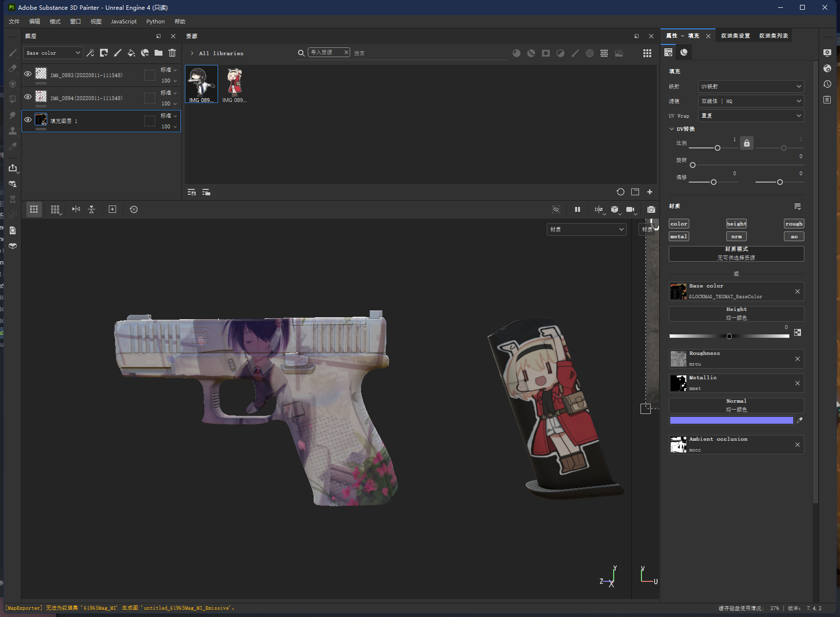Screen dimensions: 840x617
Task: Open the Python menu
Action: 156,21
